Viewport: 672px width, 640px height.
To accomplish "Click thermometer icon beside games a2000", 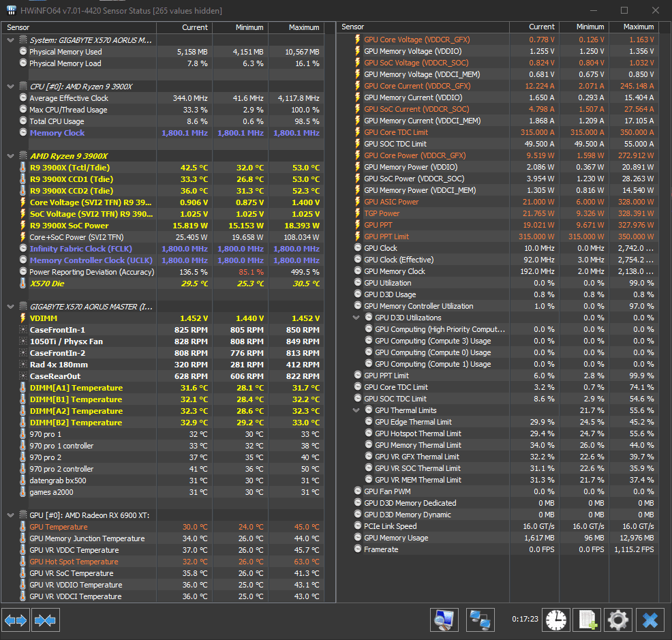I will pos(23,492).
